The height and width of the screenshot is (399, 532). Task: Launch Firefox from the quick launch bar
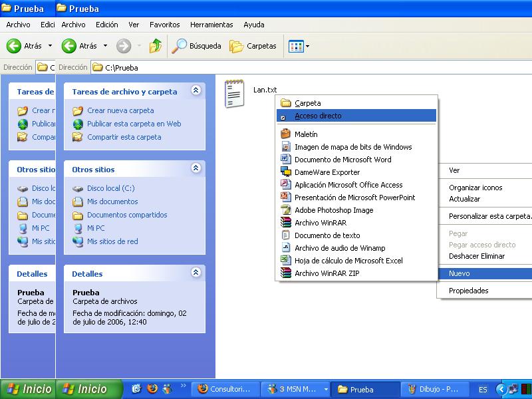point(152,389)
